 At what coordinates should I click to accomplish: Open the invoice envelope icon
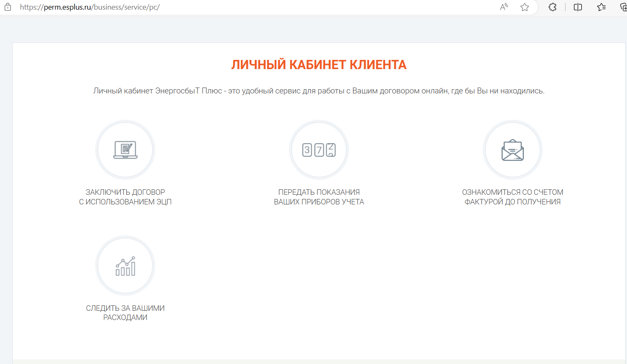513,150
